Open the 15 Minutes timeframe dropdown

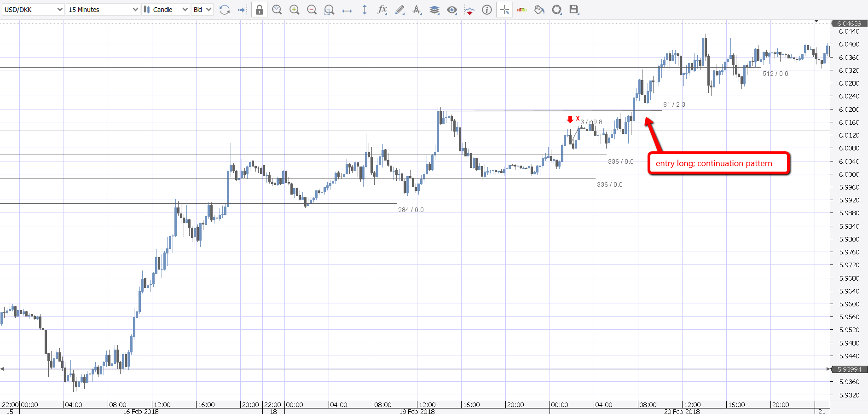tap(103, 10)
